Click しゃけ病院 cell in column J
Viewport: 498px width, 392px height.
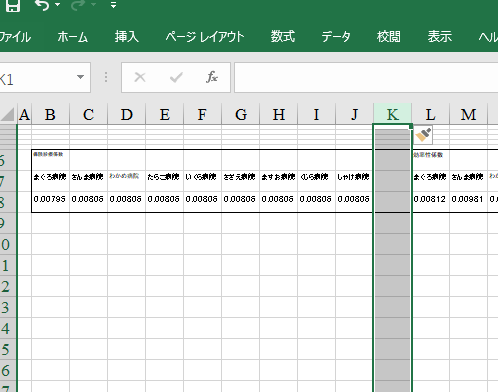click(x=354, y=181)
